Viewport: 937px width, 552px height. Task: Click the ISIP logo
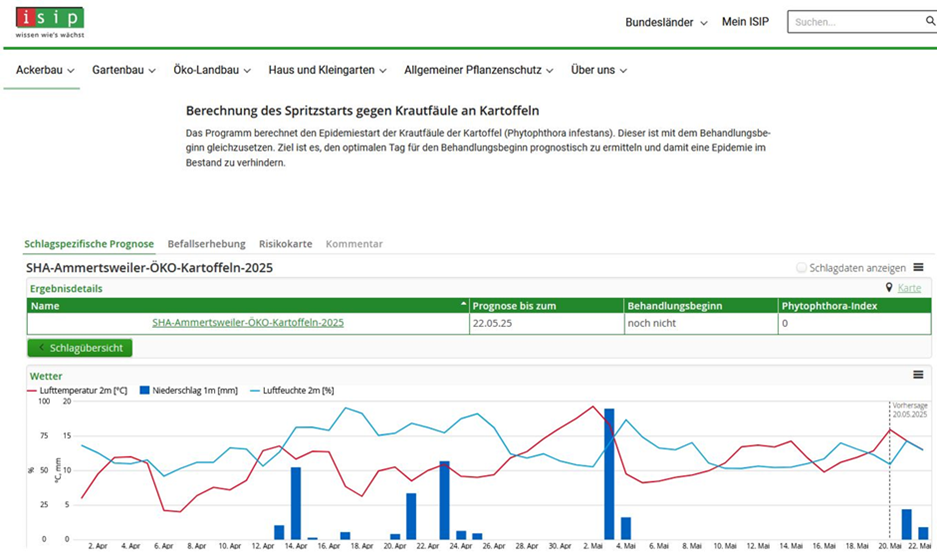tap(49, 21)
